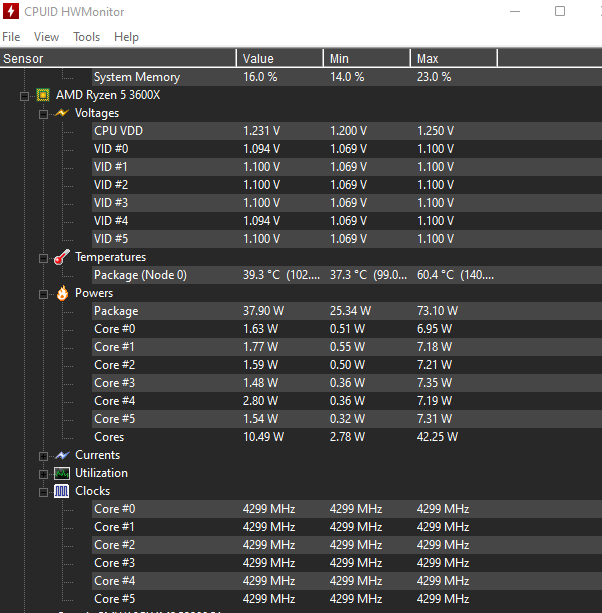The width and height of the screenshot is (602, 613).
Task: Collapse the Clocks tree section
Action: point(43,492)
